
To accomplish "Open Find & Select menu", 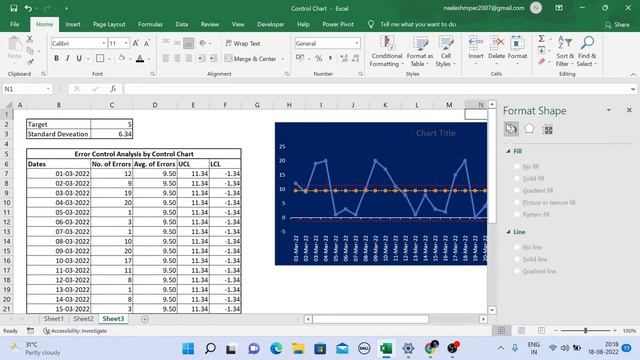I will [x=587, y=51].
